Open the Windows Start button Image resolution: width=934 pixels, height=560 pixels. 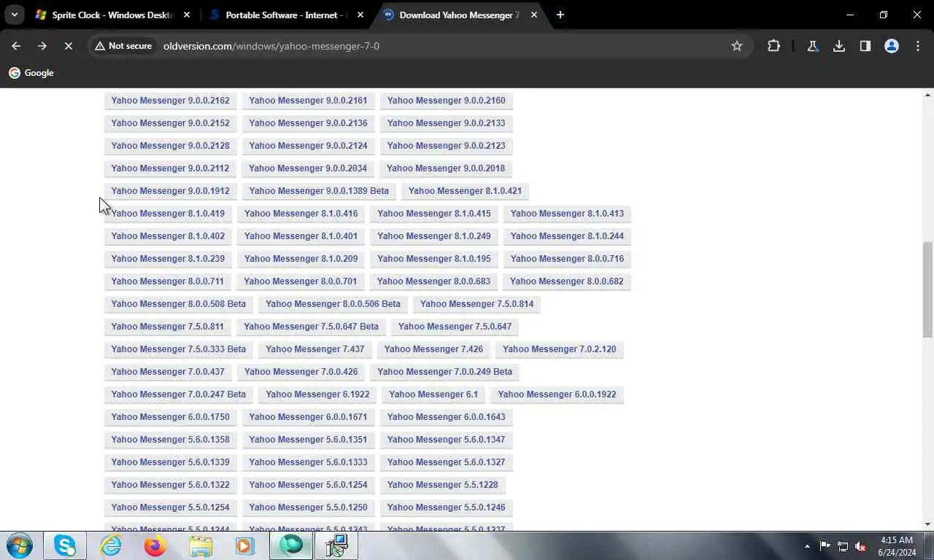(20, 545)
